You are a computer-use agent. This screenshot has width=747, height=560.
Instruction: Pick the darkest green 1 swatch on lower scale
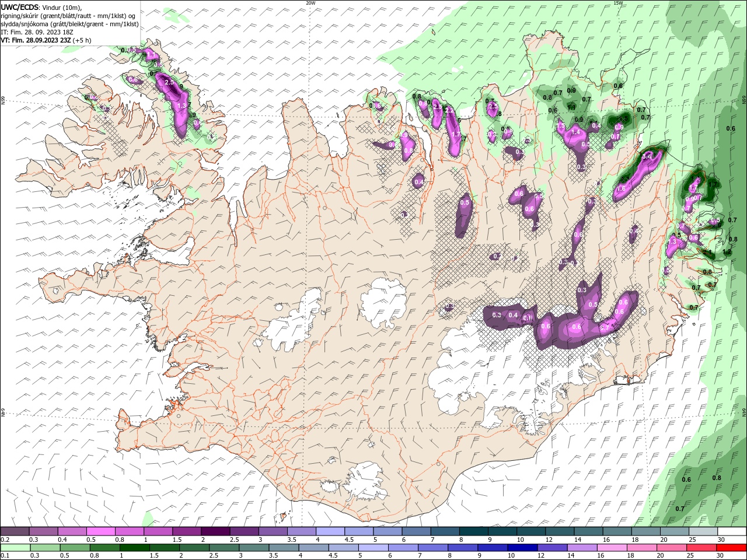pyautogui.click(x=135, y=548)
